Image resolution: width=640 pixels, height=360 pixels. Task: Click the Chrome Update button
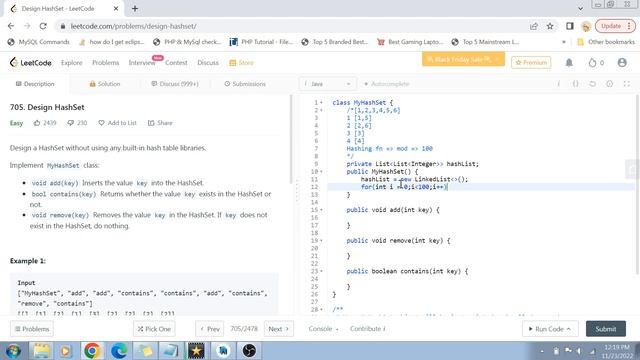tap(615, 26)
